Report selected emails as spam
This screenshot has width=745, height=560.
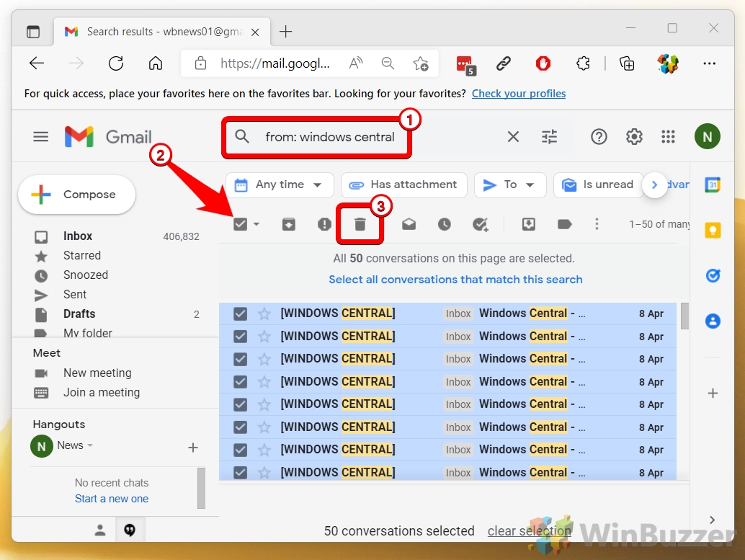(324, 224)
